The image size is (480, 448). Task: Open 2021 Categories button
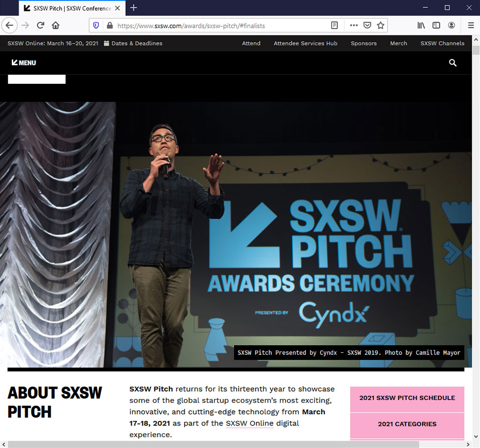click(407, 425)
